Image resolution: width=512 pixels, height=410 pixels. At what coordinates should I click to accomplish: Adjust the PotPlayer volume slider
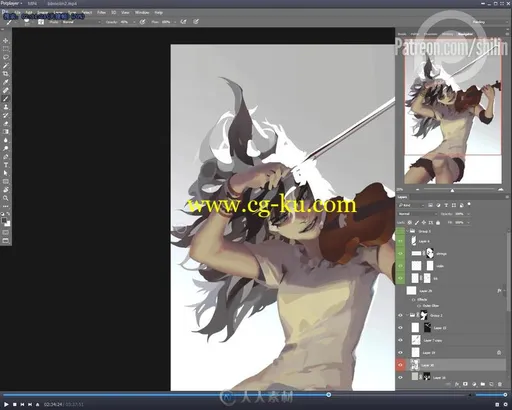tap(490, 395)
